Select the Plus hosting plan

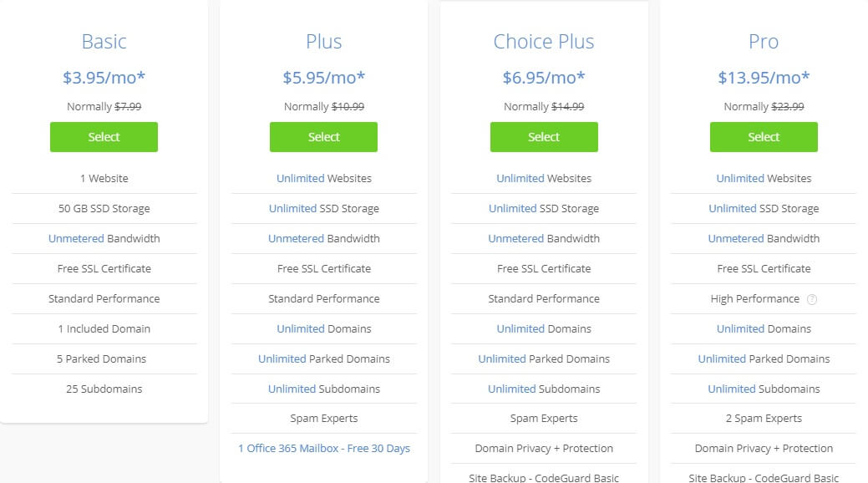(x=323, y=137)
